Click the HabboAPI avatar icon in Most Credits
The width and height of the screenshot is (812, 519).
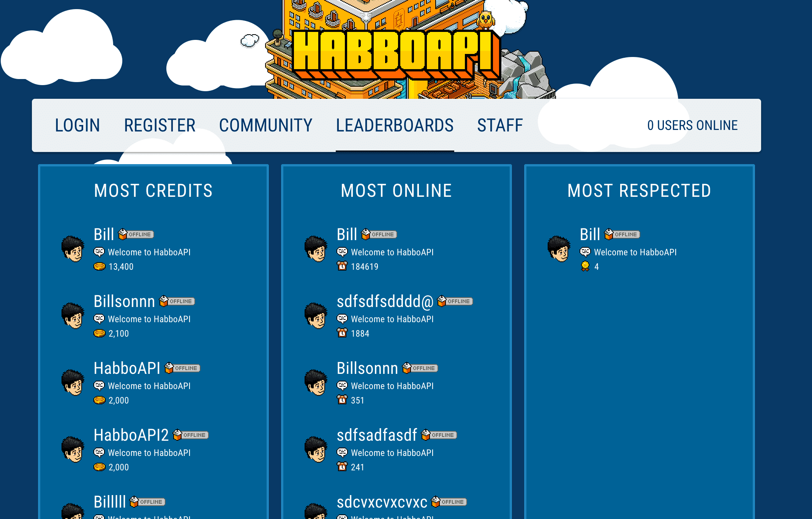tap(73, 382)
